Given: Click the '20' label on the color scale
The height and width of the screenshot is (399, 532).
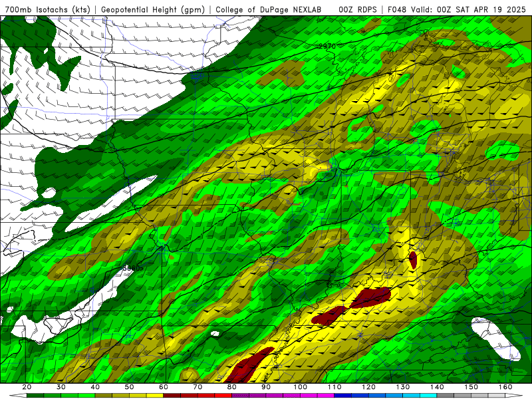Looking at the screenshot, I should (27, 387).
